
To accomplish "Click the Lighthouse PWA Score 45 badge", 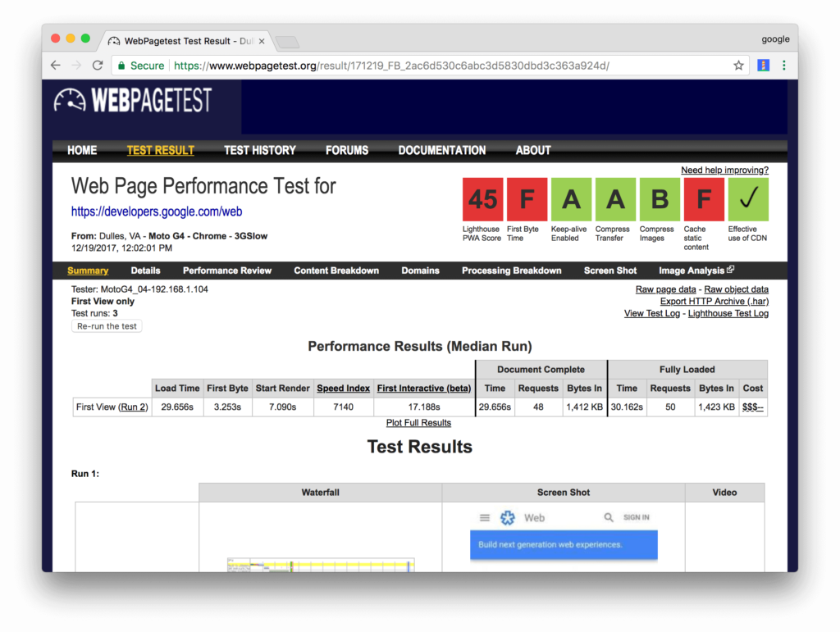I will pos(482,198).
